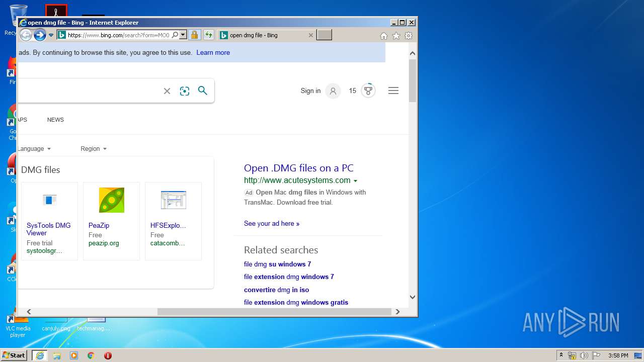The width and height of the screenshot is (644, 362).
Task: Open the Bing hamburger menu
Action: (x=393, y=90)
